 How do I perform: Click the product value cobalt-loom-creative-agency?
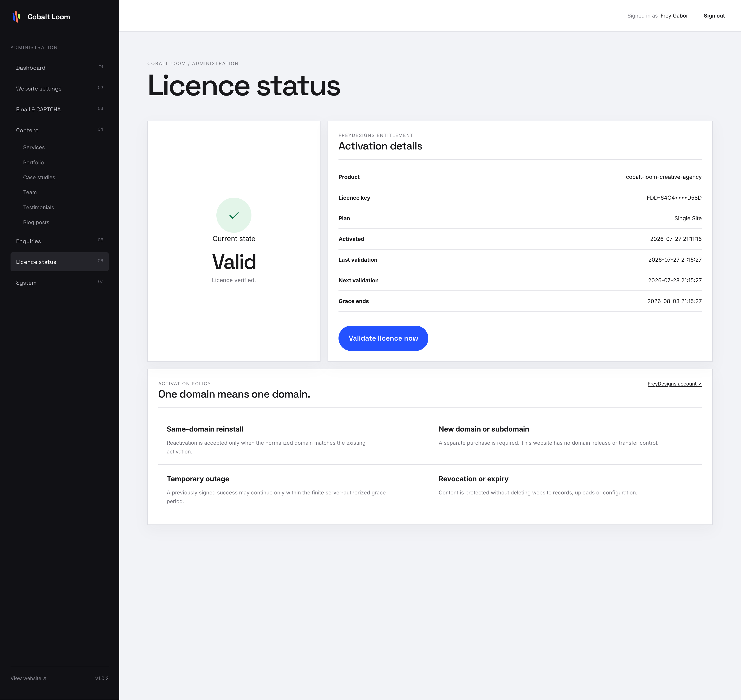pos(663,177)
